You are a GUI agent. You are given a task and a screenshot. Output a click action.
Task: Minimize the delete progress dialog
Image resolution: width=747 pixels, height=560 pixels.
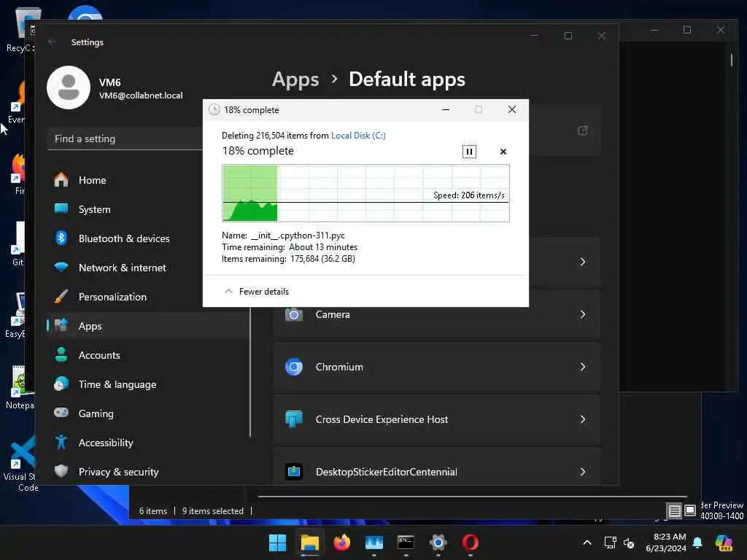click(x=446, y=109)
